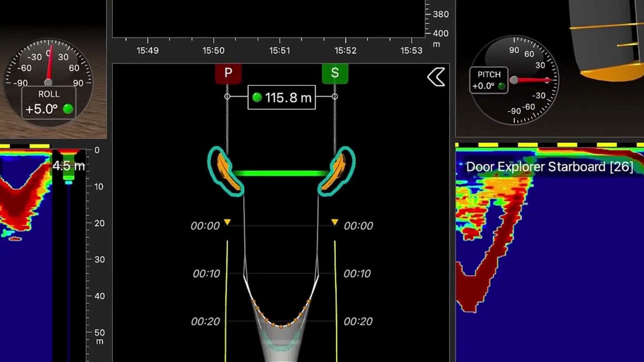
Task: Click the 15:51 timeline tick label
Action: click(x=279, y=51)
